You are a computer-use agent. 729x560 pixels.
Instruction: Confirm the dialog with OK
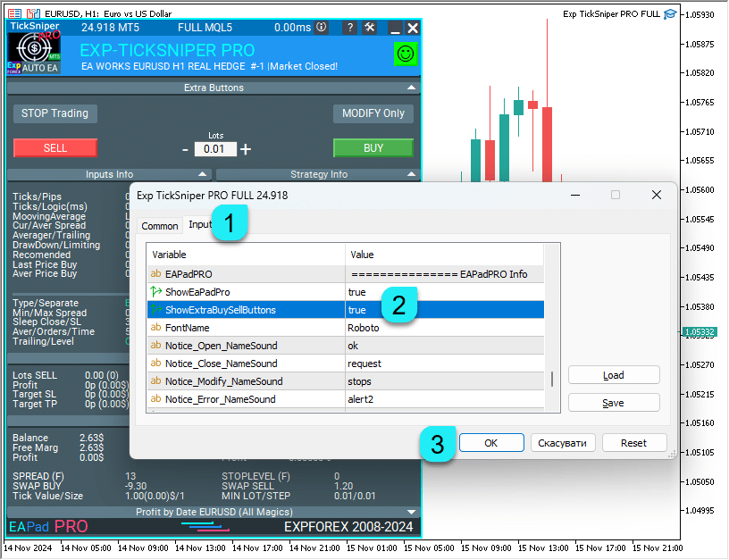click(x=490, y=443)
